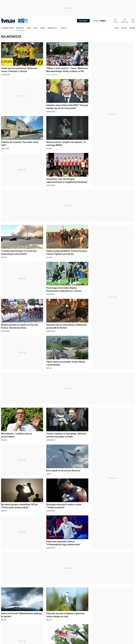Image resolution: width=136 pixels, height=644 pixels.
Task: Open Radomiak players photo thumbnail
Action: 22,54
